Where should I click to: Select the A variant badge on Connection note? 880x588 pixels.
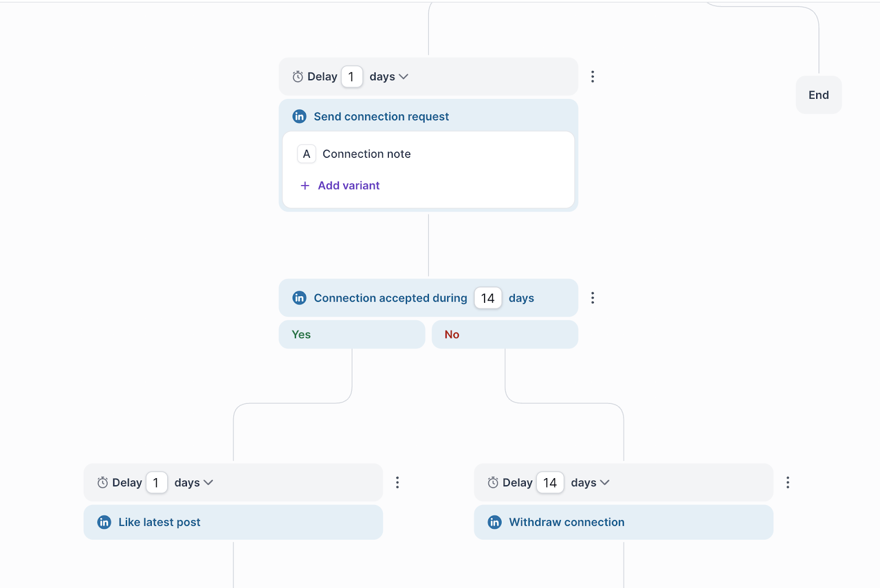pos(306,154)
